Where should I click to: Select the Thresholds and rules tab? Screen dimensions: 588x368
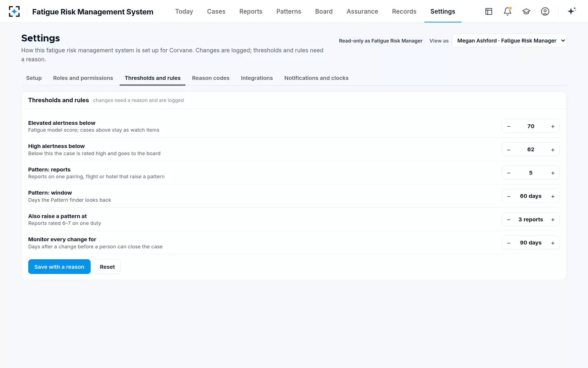coord(152,78)
